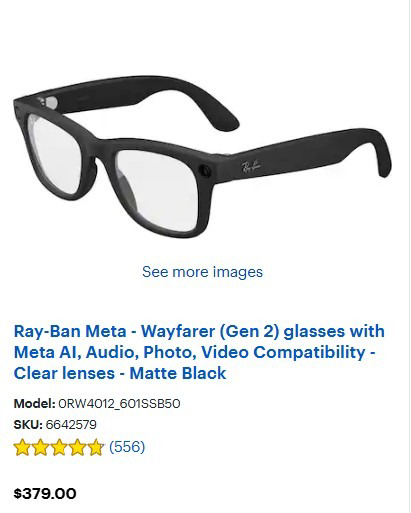Click the fourth yellow rating star
Viewport: 411px width, 513px height.
(77, 447)
